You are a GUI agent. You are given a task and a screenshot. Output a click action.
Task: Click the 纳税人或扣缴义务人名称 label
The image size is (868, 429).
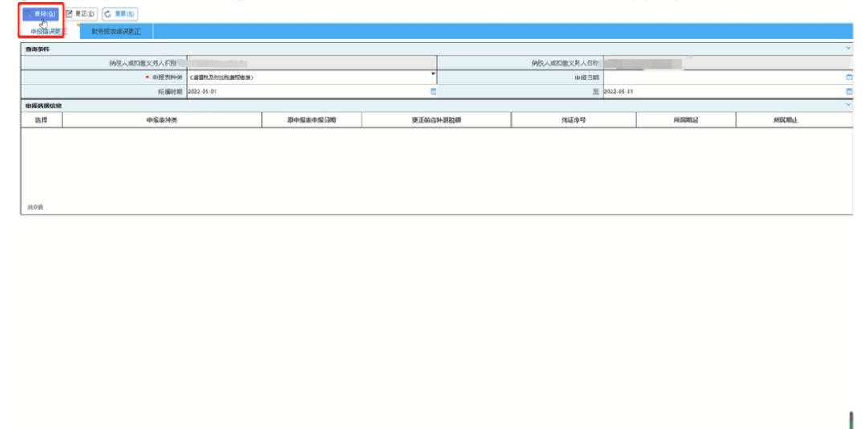[x=564, y=63]
